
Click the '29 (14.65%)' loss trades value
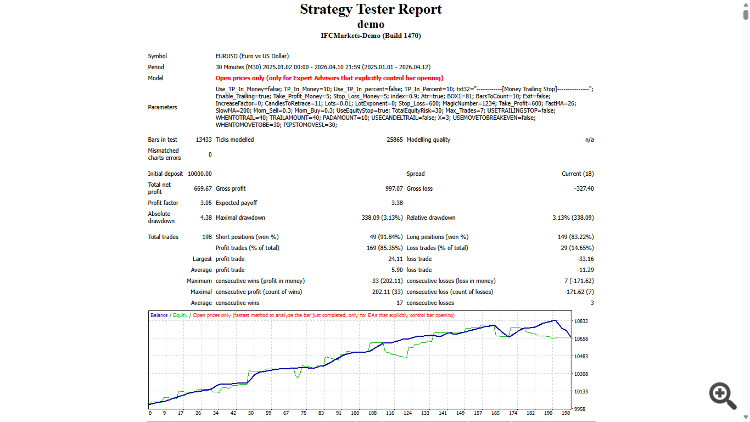click(577, 248)
